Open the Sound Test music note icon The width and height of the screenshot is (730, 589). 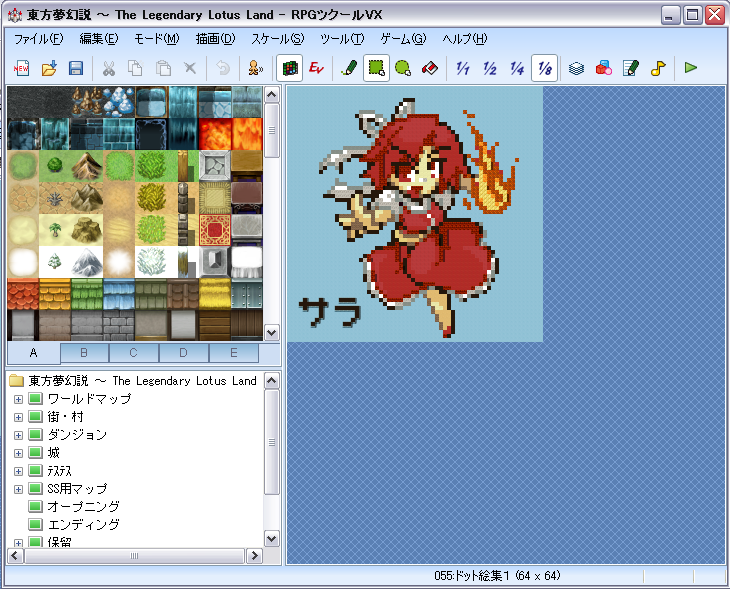(658, 68)
